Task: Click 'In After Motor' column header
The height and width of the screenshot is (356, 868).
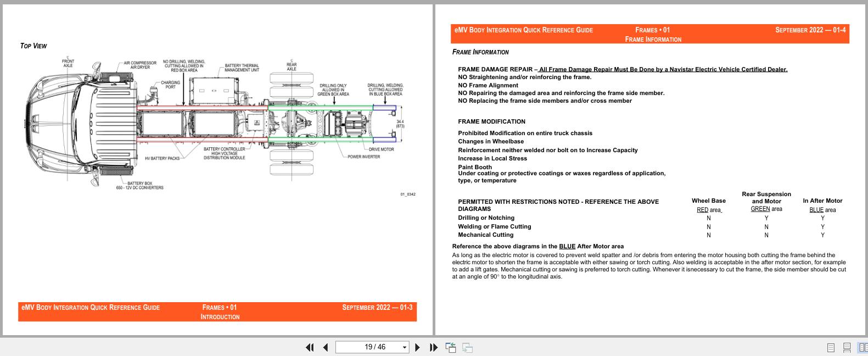Action: click(822, 201)
